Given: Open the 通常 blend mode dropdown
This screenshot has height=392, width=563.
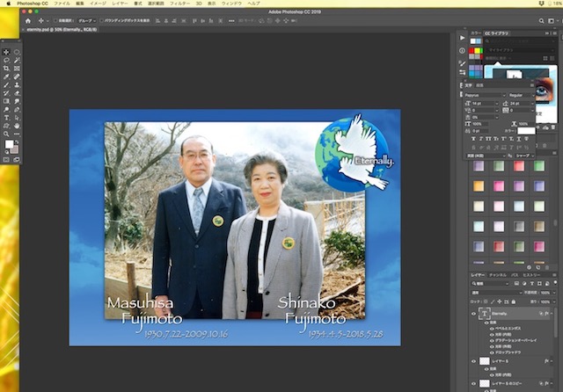Looking at the screenshot, I should point(496,293).
